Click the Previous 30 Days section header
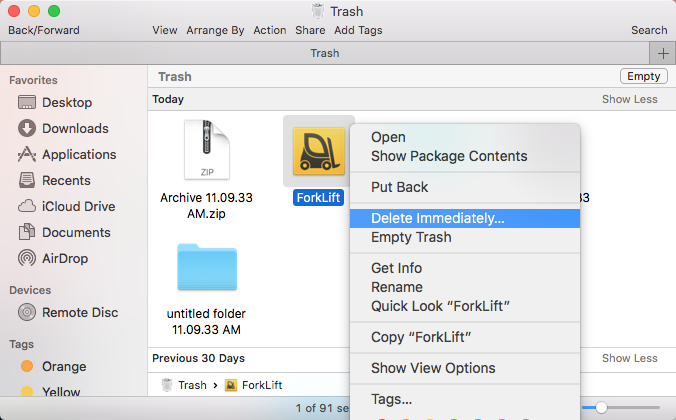The height and width of the screenshot is (420, 676). tap(198, 358)
